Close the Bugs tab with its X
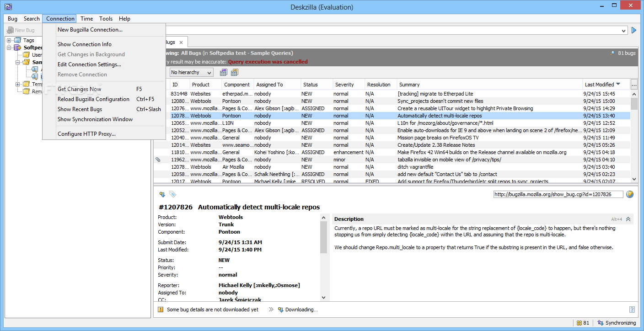This screenshot has width=644, height=331. coord(181,42)
